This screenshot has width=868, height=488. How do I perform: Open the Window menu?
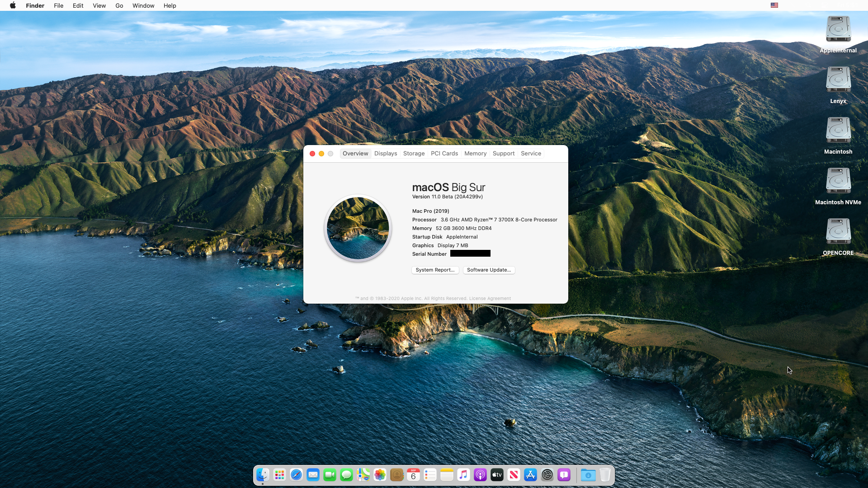pyautogui.click(x=143, y=5)
